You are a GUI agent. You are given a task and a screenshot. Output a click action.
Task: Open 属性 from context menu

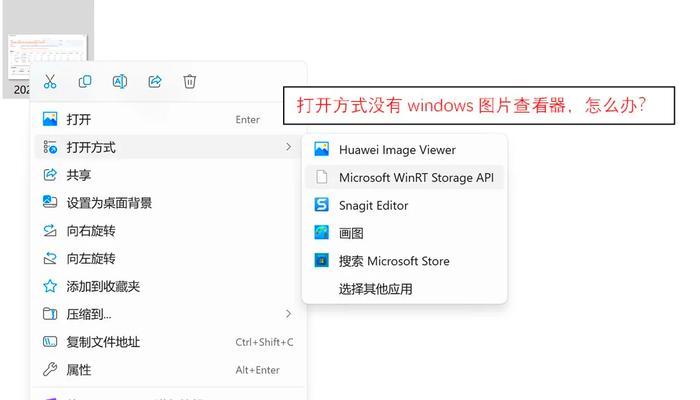point(166,370)
